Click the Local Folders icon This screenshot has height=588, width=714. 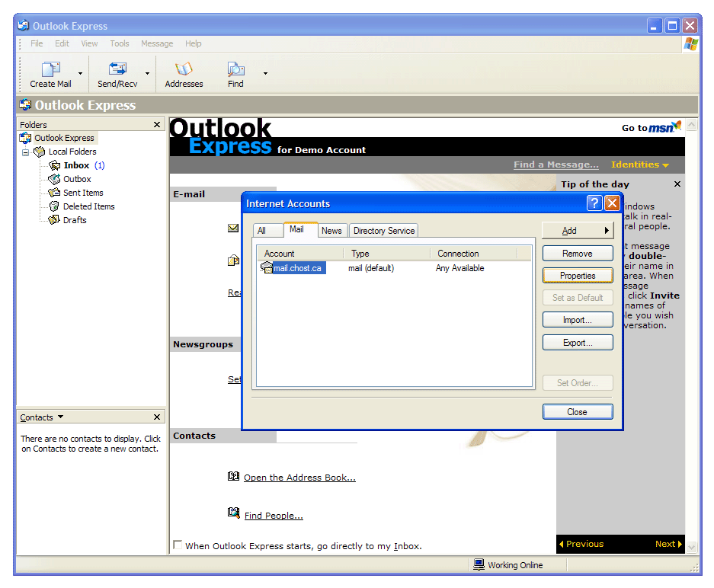[40, 152]
